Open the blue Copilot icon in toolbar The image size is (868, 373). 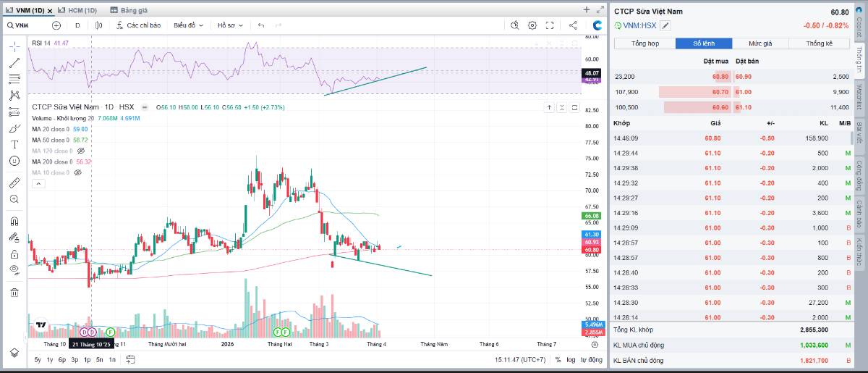point(597,25)
